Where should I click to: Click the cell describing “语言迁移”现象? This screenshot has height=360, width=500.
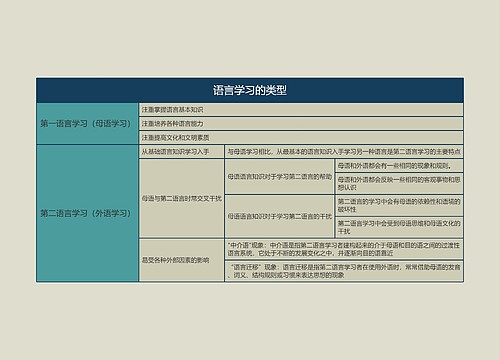tap(344, 271)
